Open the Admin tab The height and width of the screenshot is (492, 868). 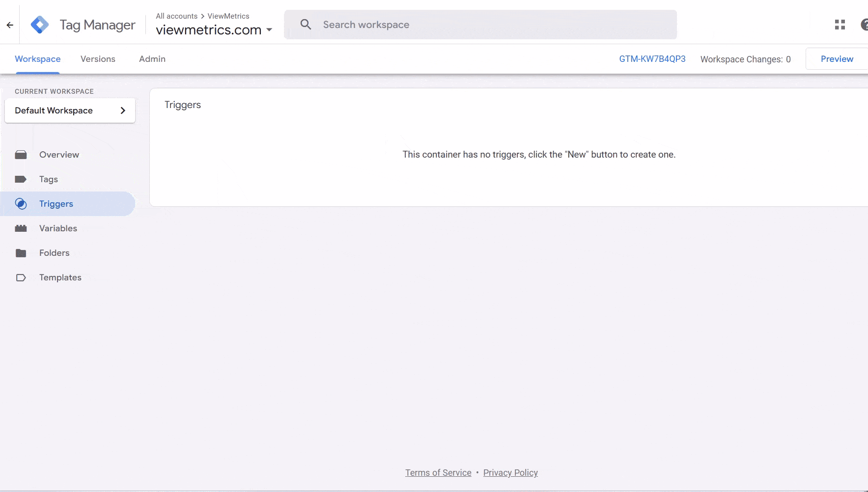pyautogui.click(x=152, y=59)
